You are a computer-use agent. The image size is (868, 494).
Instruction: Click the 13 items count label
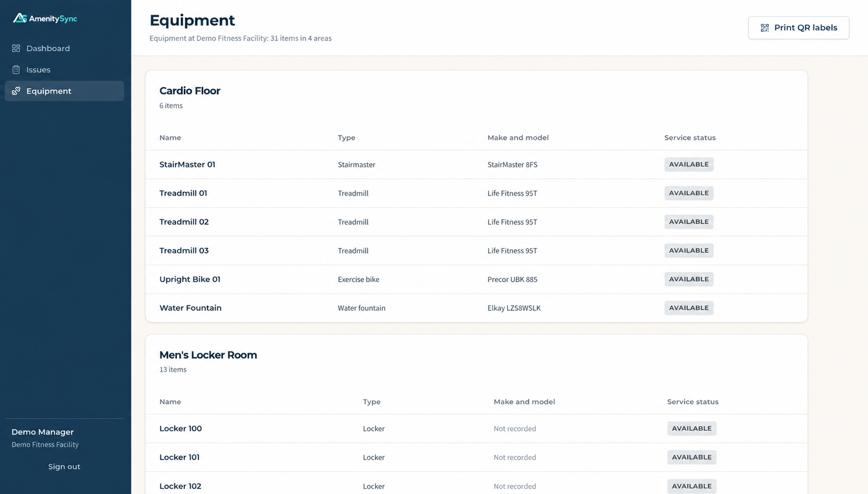click(x=173, y=370)
